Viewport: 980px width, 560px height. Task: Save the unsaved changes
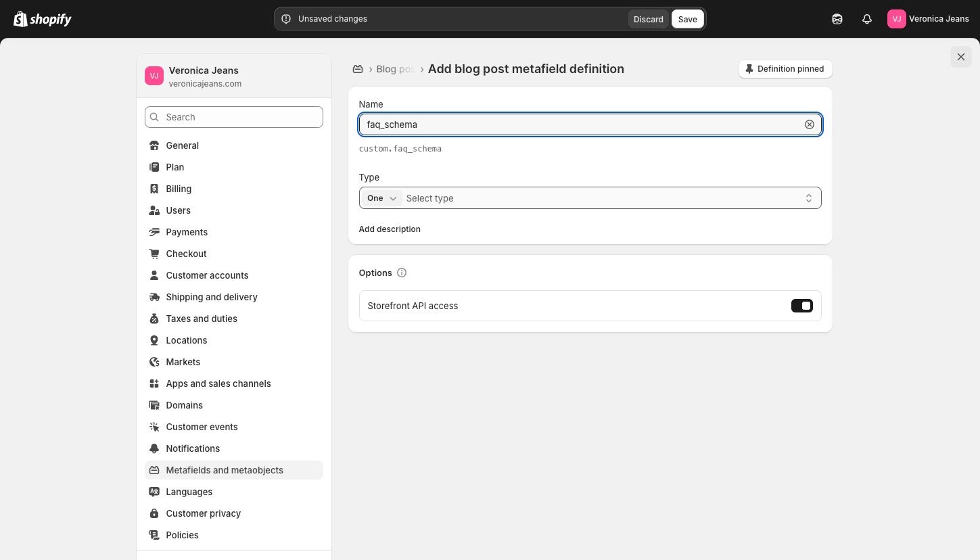(687, 19)
